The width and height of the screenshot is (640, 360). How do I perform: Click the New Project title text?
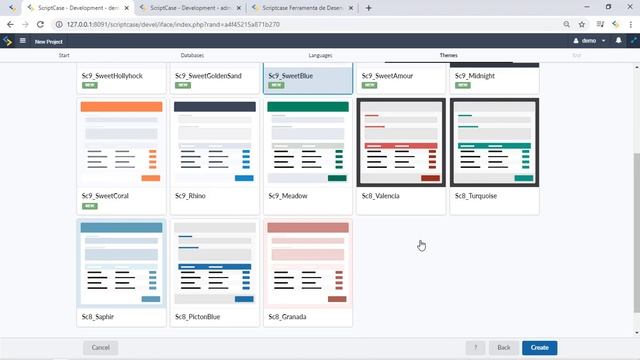[x=49, y=42]
